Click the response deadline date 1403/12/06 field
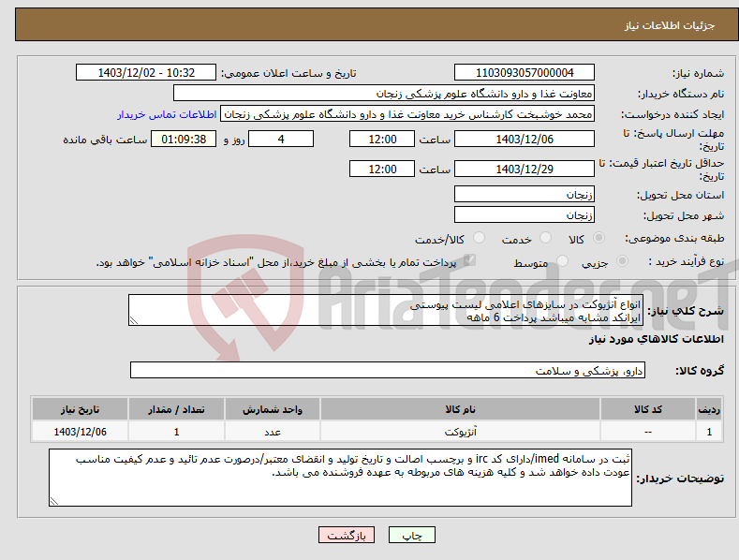The height and width of the screenshot is (560, 739). pos(525,139)
